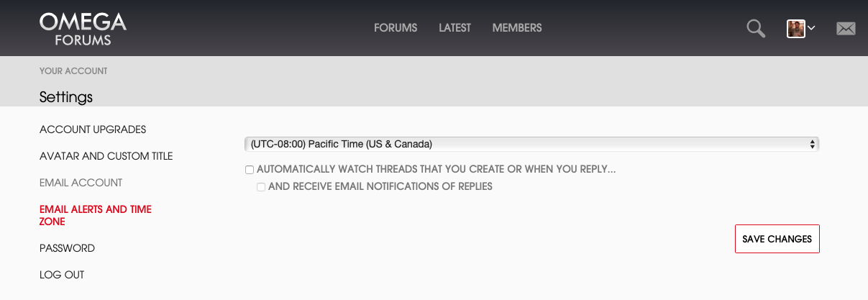Click the Your Account breadcrumb
Screen dimensions: 868x300
(73, 71)
